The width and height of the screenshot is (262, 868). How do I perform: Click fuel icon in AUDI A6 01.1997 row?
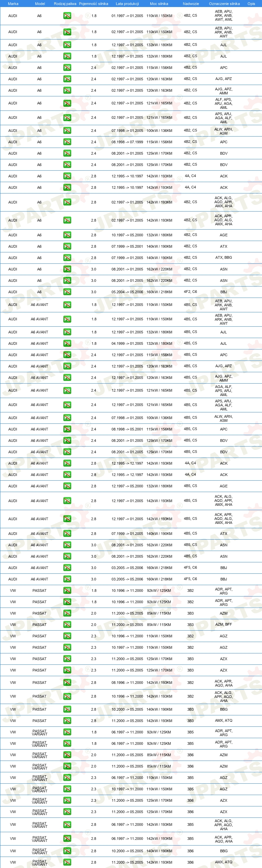click(x=67, y=15)
